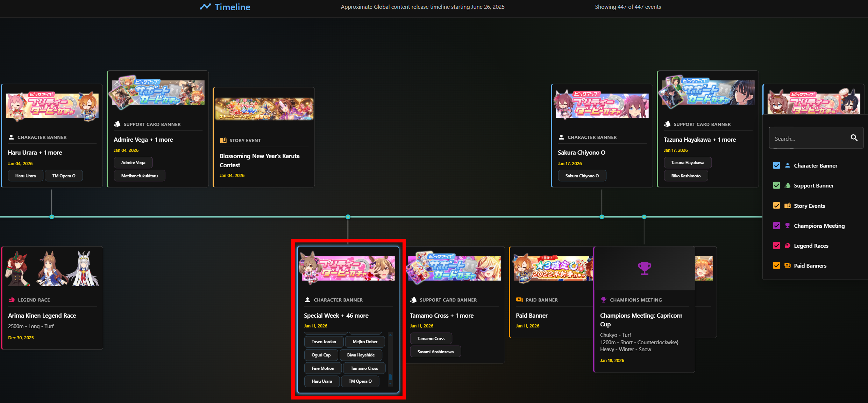Viewport: 868px width, 403px height.
Task: Click the Sasami Anshinzawa chip
Action: tap(435, 352)
